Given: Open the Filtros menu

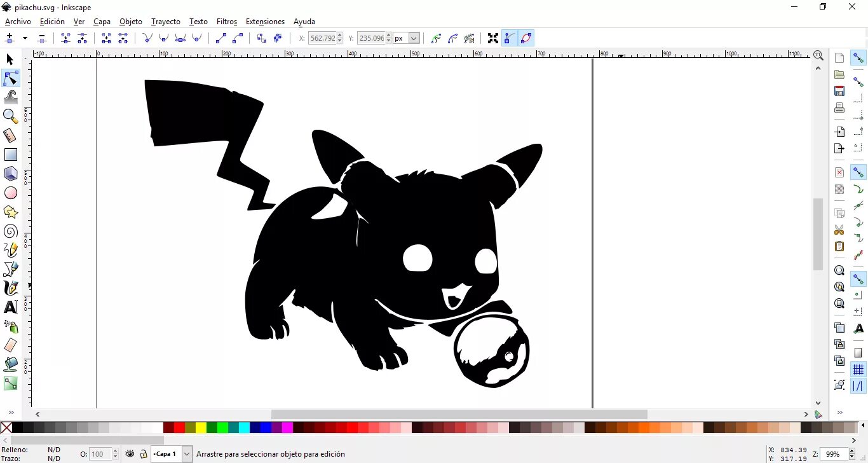Looking at the screenshot, I should (x=226, y=22).
